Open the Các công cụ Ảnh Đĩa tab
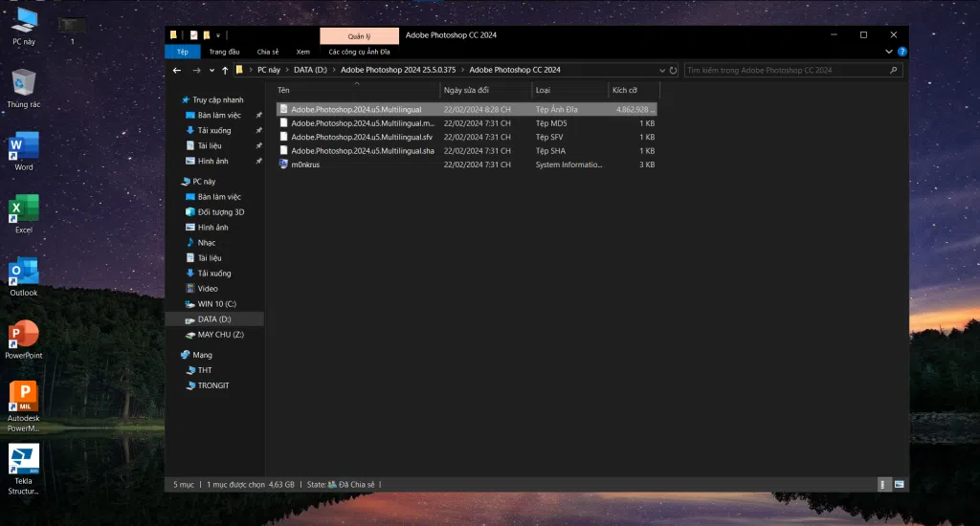The image size is (980, 526). [x=360, y=52]
